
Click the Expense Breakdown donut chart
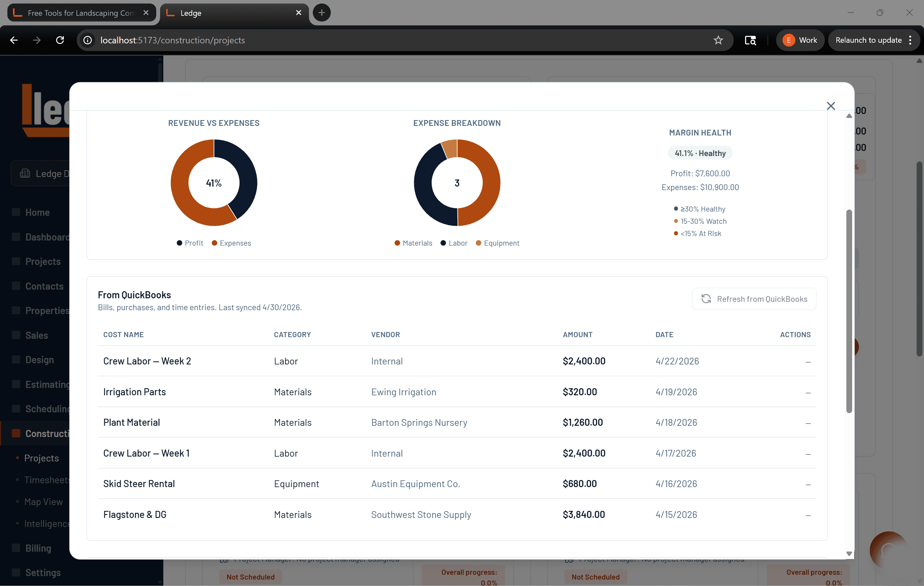click(457, 183)
